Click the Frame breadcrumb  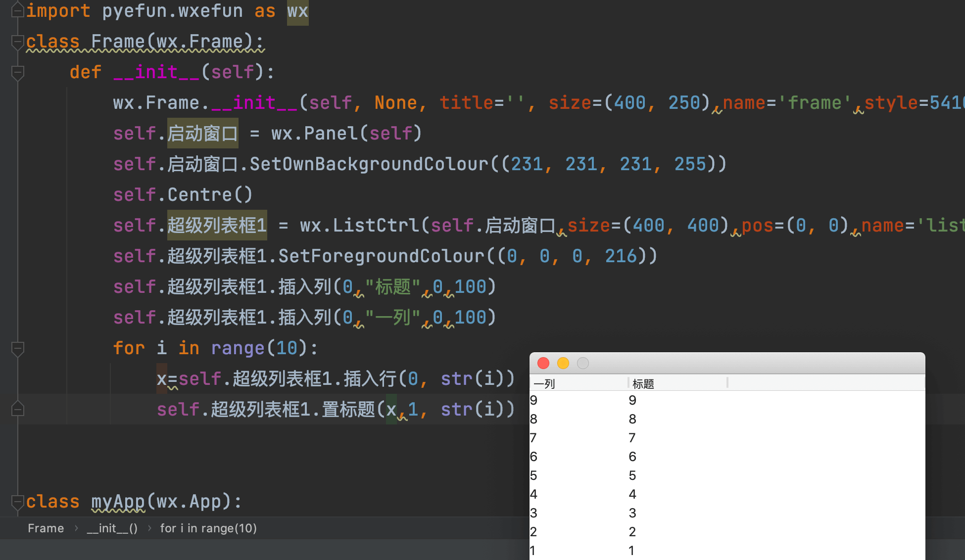click(46, 528)
